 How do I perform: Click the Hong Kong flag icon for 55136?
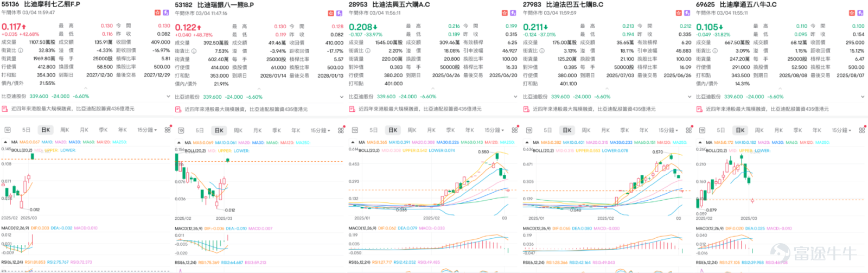(x=158, y=12)
